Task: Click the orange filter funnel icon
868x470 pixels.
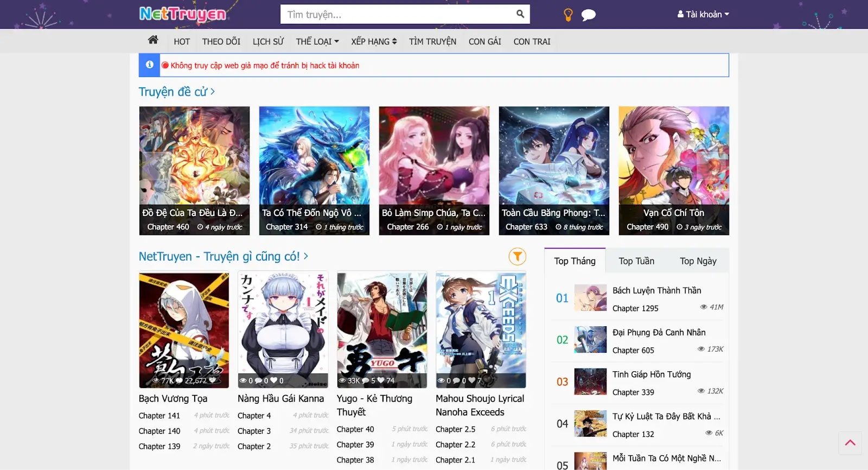Action: pos(517,256)
